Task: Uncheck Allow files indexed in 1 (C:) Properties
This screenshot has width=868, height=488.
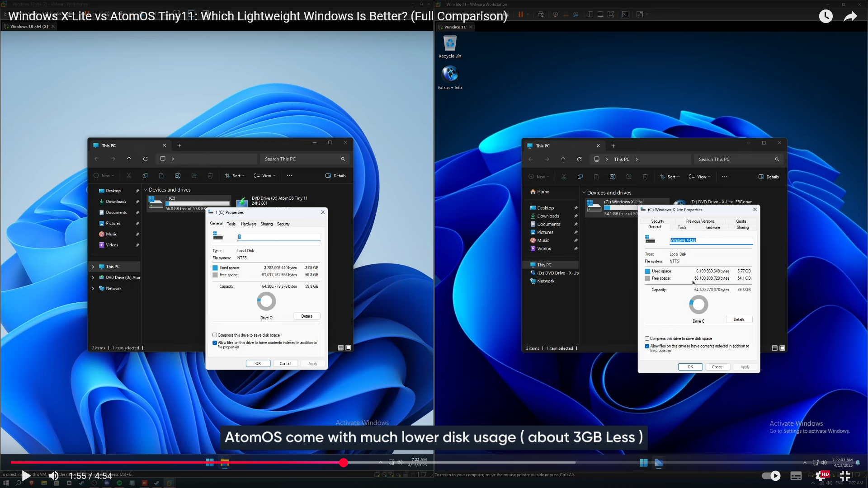Action: click(x=215, y=343)
